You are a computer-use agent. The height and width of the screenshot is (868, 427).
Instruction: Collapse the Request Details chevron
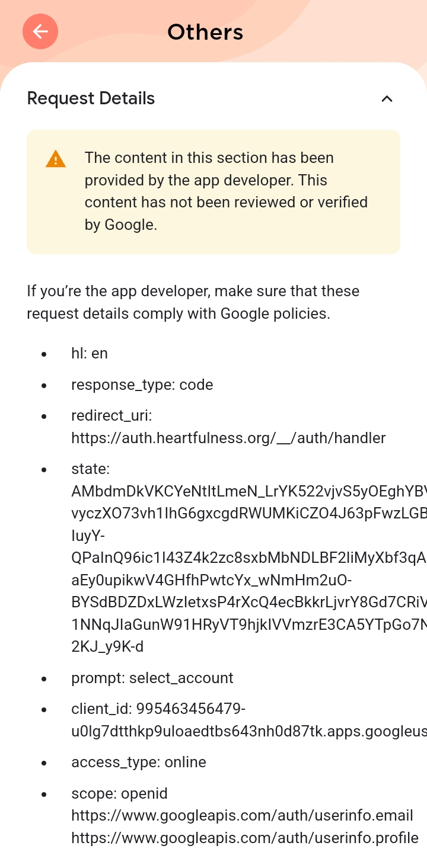(387, 99)
